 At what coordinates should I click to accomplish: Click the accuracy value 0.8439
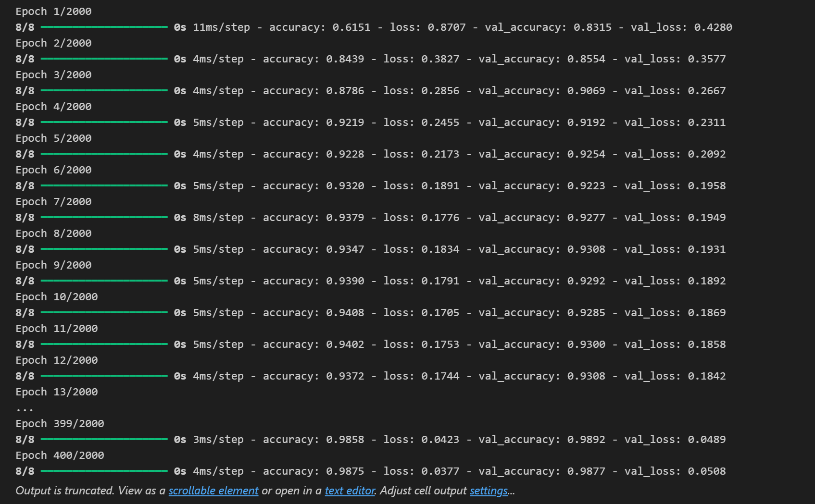(x=345, y=59)
